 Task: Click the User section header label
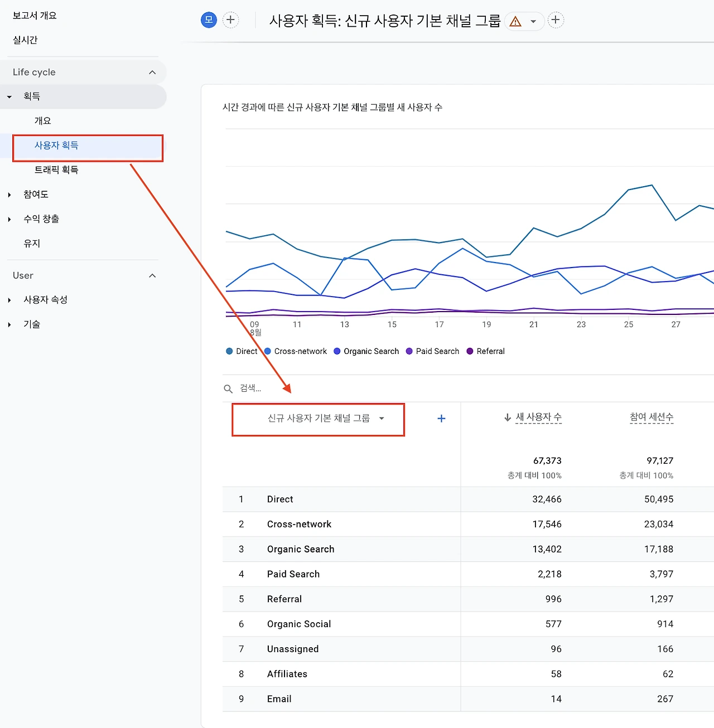23,276
